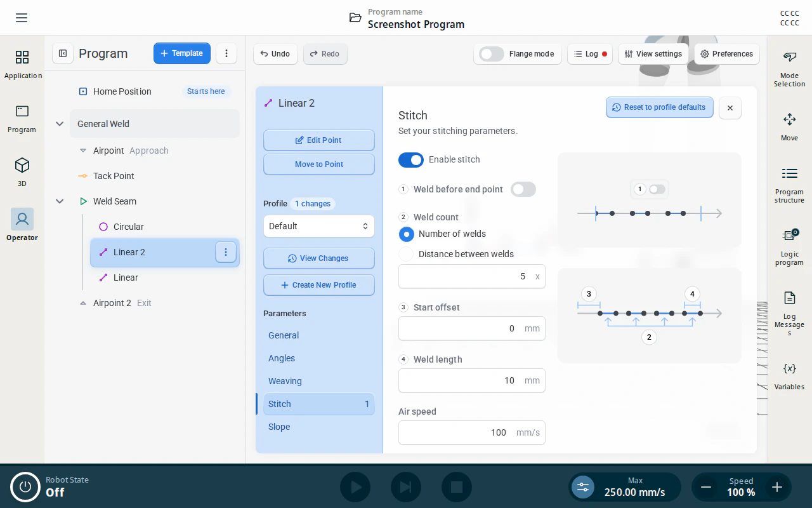
Task: Click the Move to Point button
Action: pyautogui.click(x=319, y=164)
